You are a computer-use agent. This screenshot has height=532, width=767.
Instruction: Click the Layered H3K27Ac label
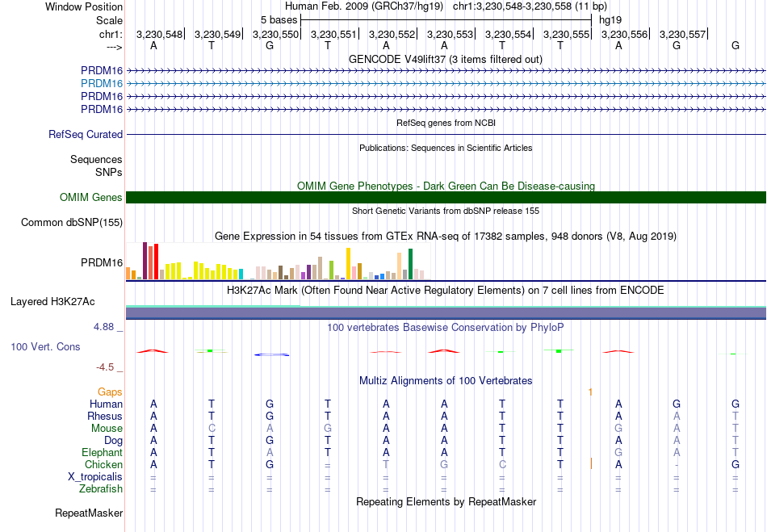point(52,302)
